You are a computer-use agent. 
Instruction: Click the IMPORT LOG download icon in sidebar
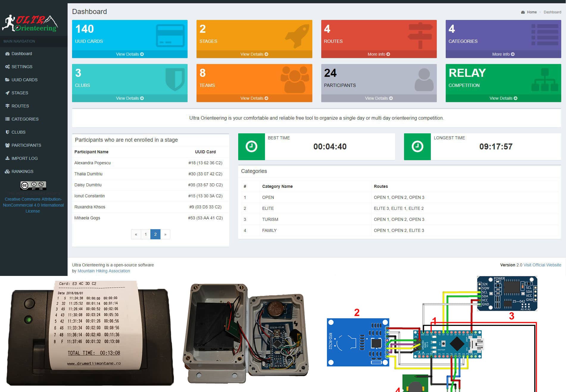click(7, 158)
